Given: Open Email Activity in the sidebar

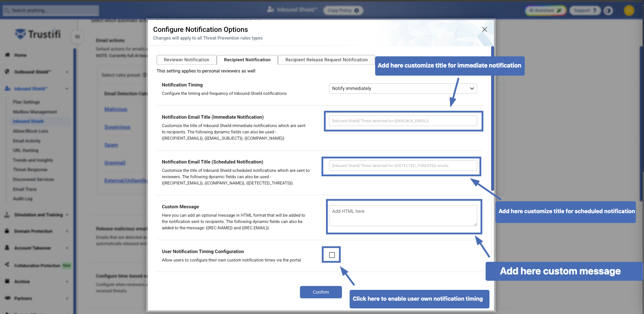Looking at the screenshot, I should pyautogui.click(x=27, y=141).
